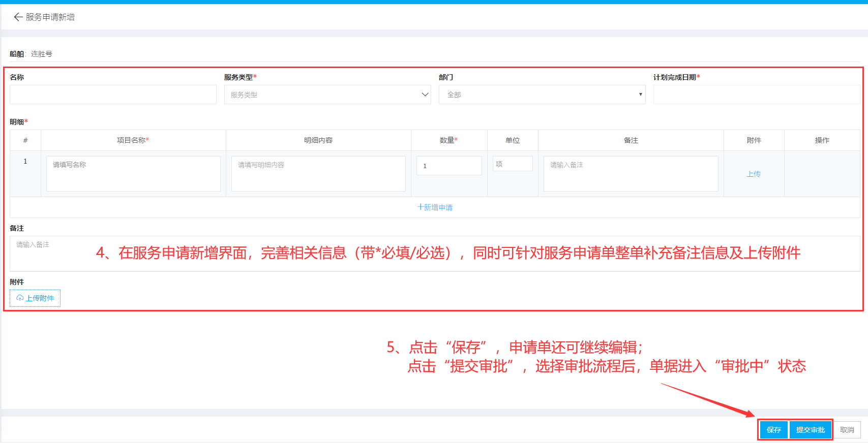Click the +新增申请 link

point(435,207)
